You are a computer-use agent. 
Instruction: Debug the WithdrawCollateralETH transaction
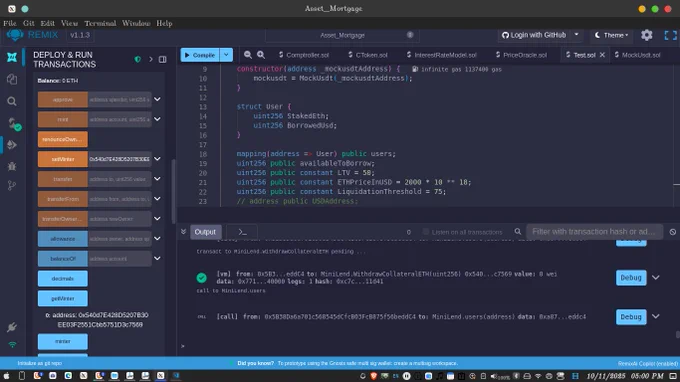coord(631,278)
